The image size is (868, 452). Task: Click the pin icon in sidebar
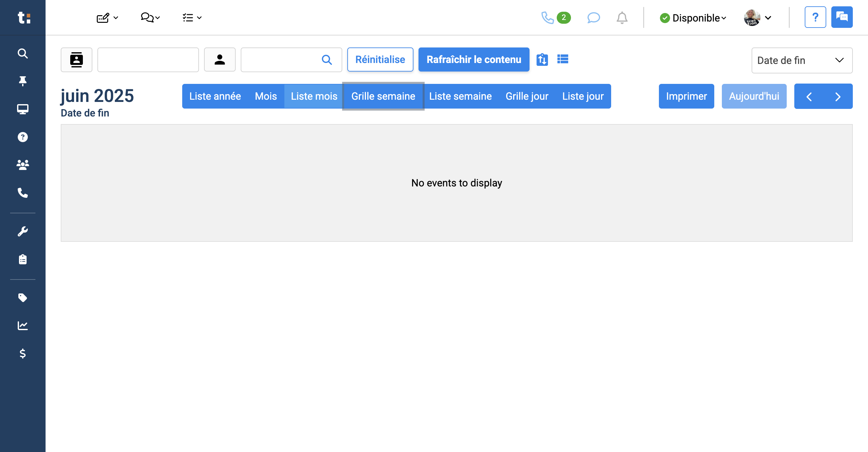tap(22, 81)
